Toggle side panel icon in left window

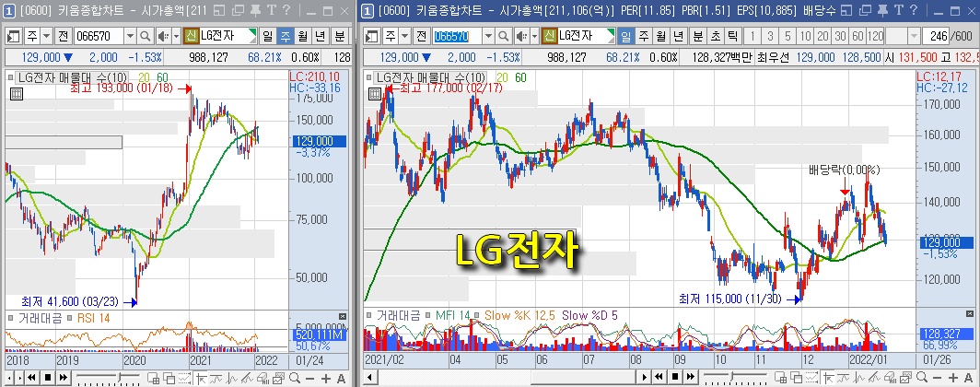[13, 36]
